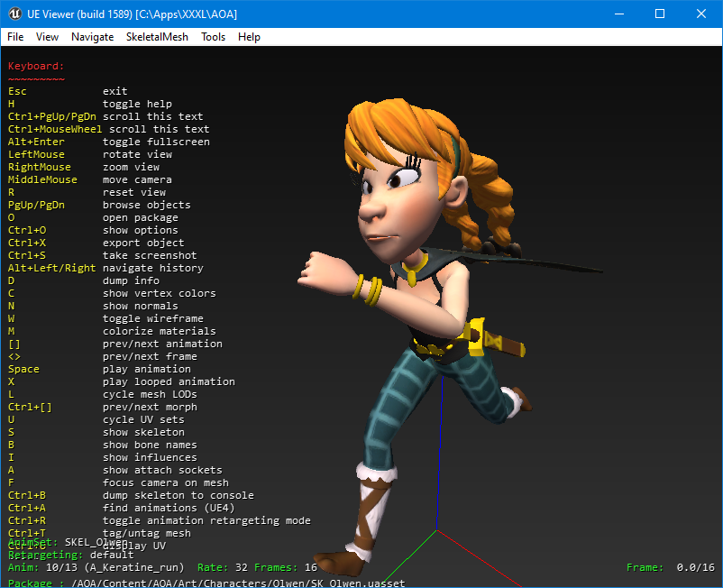723x588 pixels.
Task: Click the 'prev/next animation' help entry
Action: coord(162,344)
